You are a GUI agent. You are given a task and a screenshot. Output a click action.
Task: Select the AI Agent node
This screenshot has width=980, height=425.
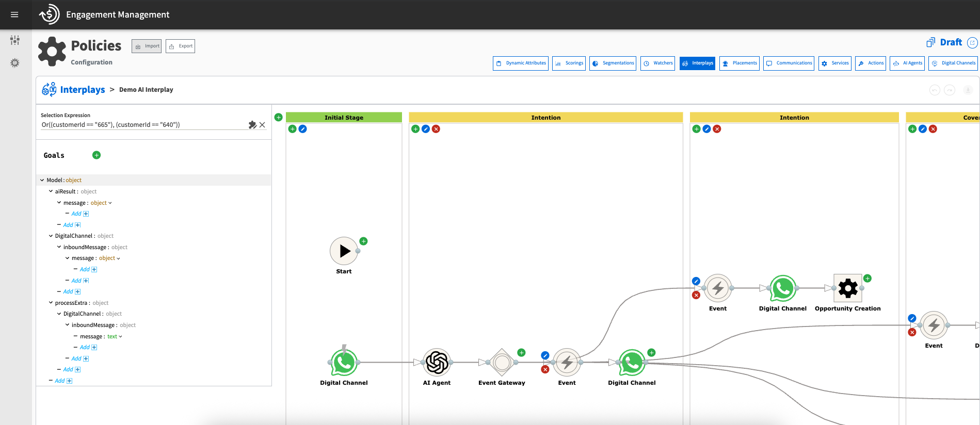click(x=437, y=362)
